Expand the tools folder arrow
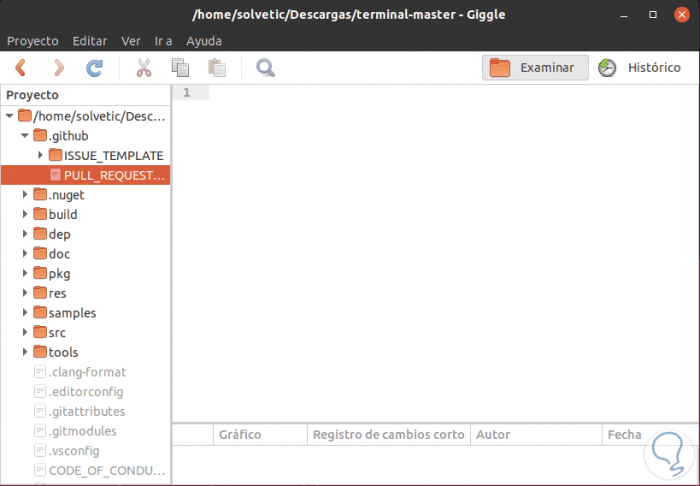 click(25, 352)
